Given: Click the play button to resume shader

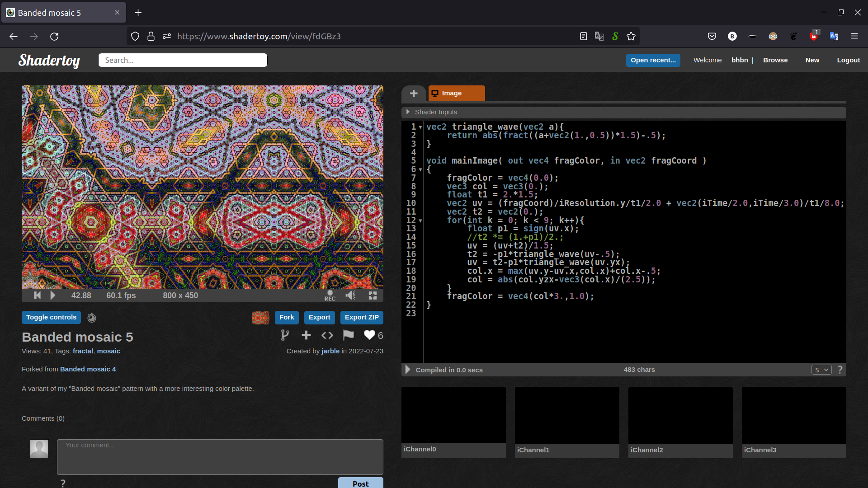Looking at the screenshot, I should pos(52,295).
